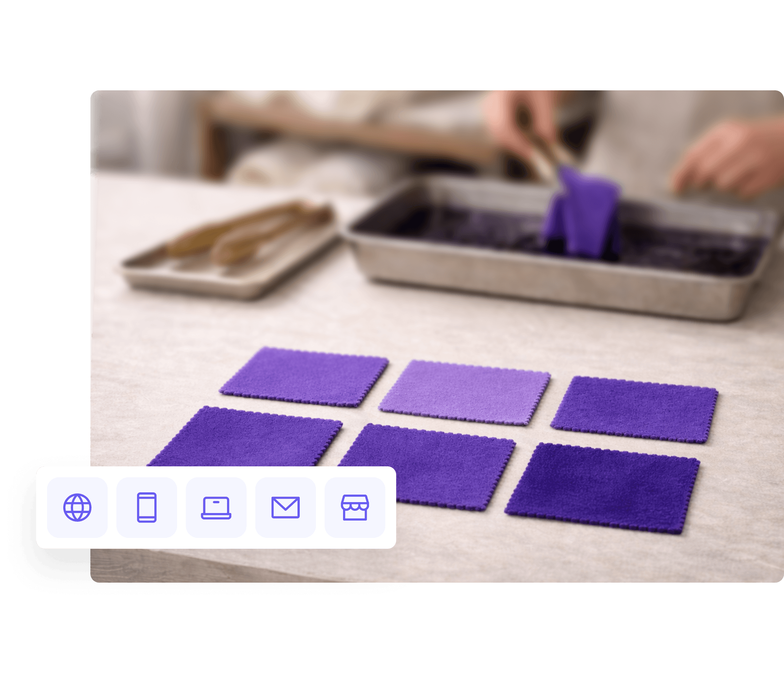Click the teal background above the photo
784x673 pixels.
pos(378,46)
